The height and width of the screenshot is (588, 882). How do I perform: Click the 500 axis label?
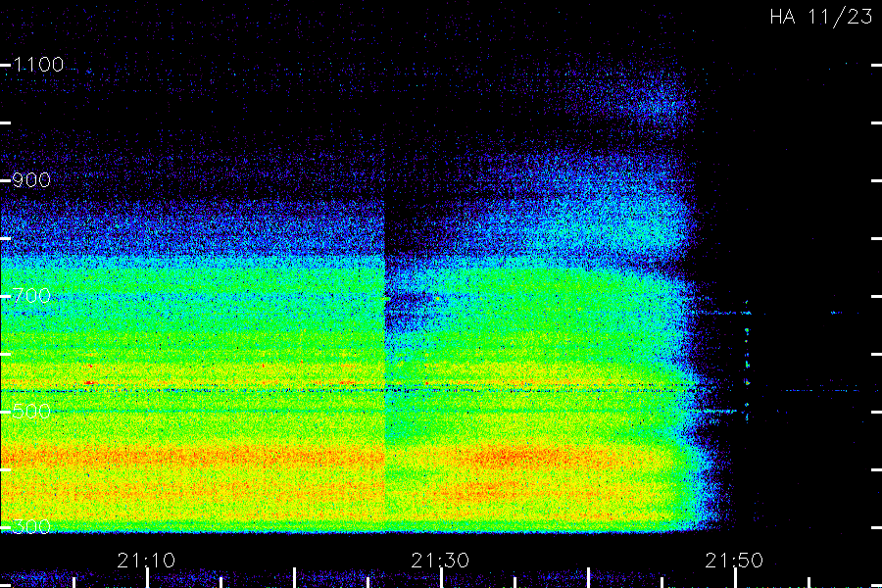31,412
